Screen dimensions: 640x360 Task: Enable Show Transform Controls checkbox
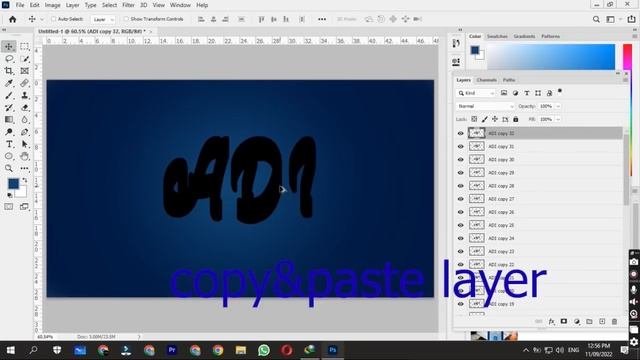126,19
